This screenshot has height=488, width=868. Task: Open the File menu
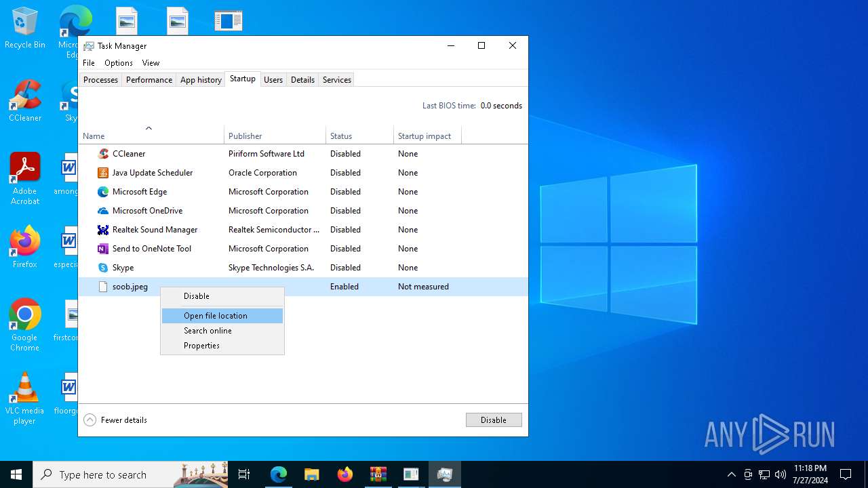click(89, 63)
